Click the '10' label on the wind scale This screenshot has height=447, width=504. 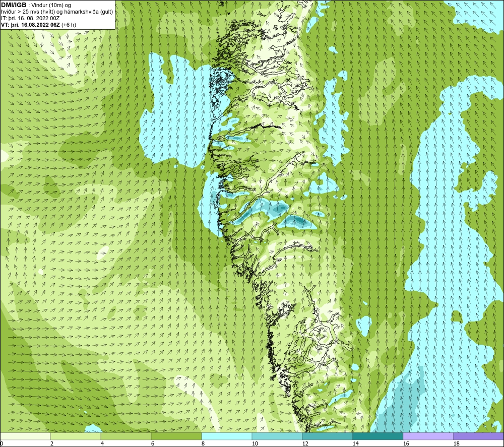[x=255, y=444]
